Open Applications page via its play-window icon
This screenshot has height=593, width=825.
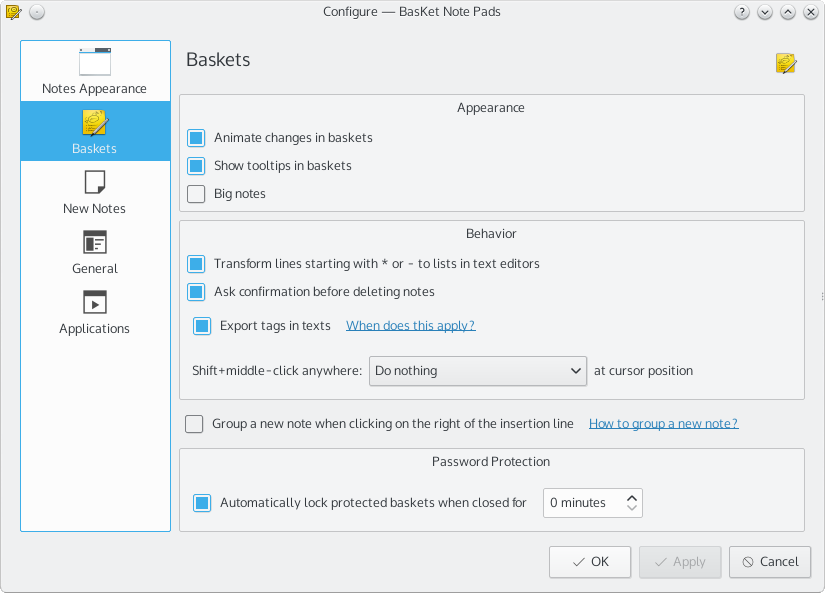[95, 303]
